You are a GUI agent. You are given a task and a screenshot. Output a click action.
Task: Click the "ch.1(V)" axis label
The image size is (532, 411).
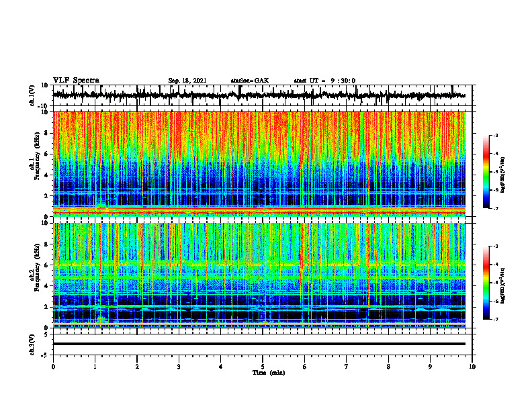[32, 95]
